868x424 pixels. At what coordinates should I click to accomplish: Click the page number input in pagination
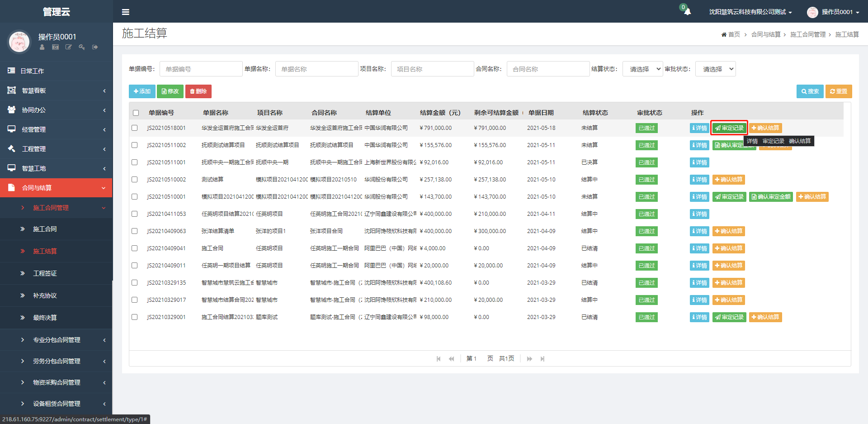(479, 359)
